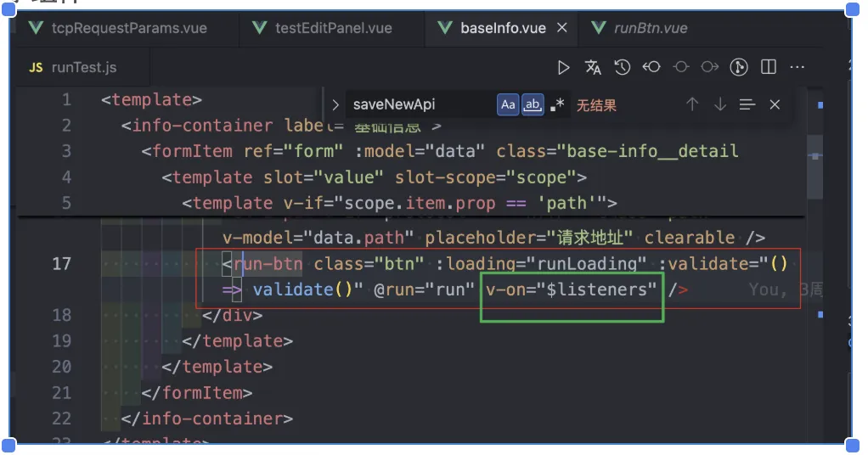Screen dimensions: 868x455
Task: Open the git graph circle icon
Action: (x=739, y=67)
